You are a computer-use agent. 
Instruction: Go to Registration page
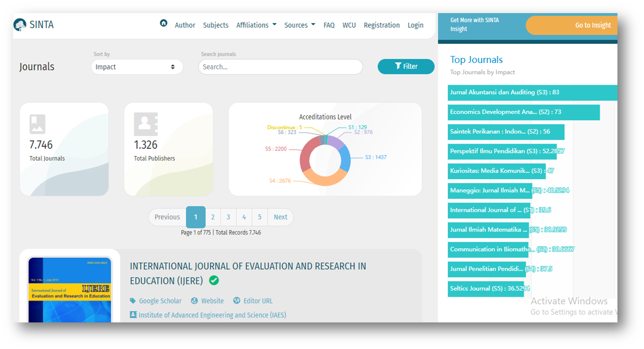click(382, 25)
